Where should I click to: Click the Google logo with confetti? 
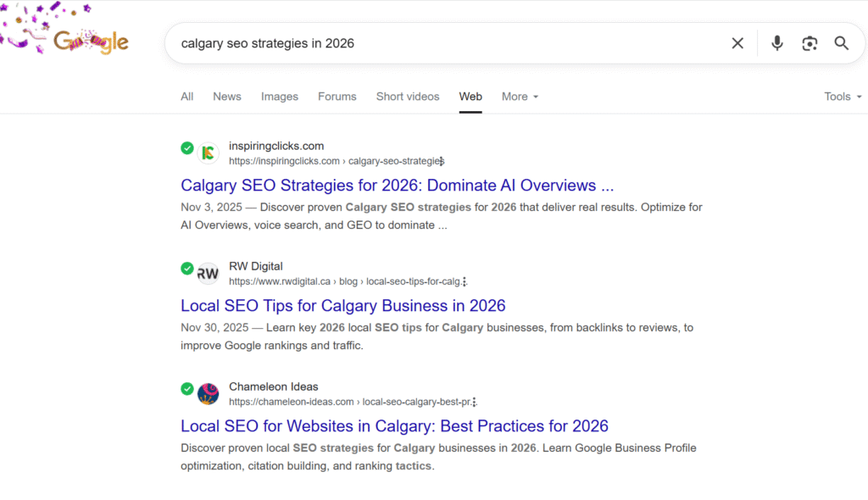click(90, 42)
